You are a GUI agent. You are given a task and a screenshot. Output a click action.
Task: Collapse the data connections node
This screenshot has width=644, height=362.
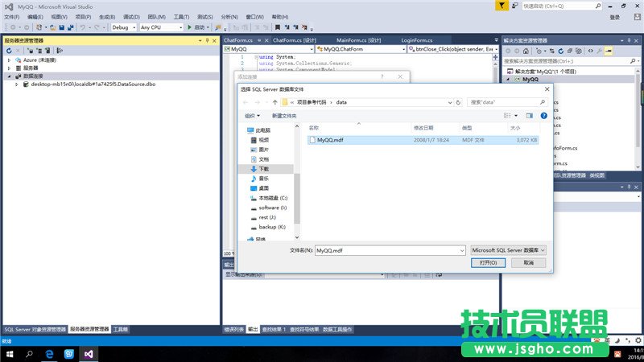point(9,76)
